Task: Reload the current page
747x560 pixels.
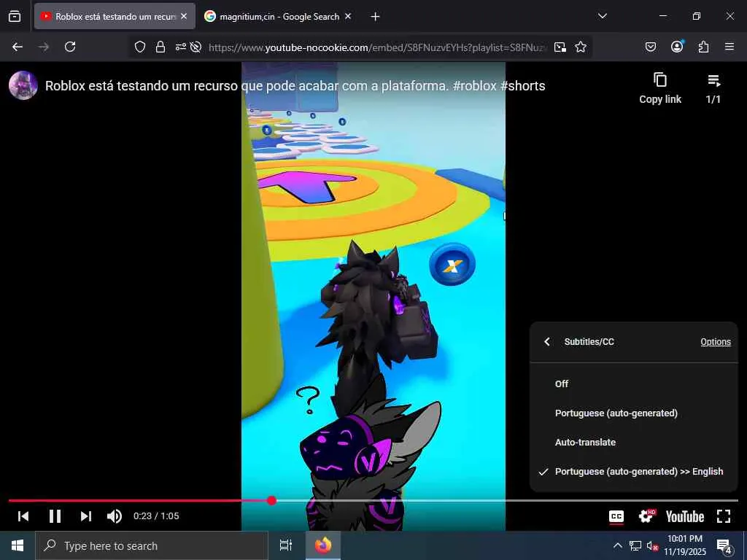Action: tap(70, 47)
